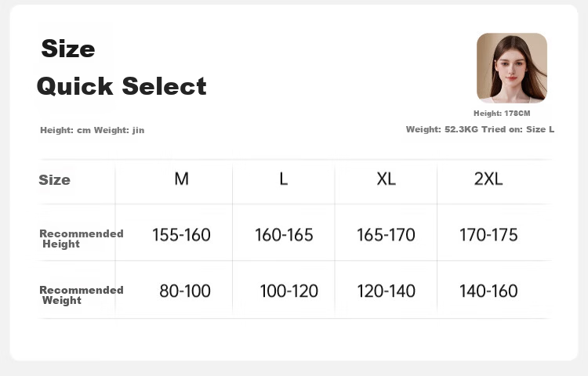
Task: Click the 80-100 weight cell
Action: pyautogui.click(x=185, y=291)
